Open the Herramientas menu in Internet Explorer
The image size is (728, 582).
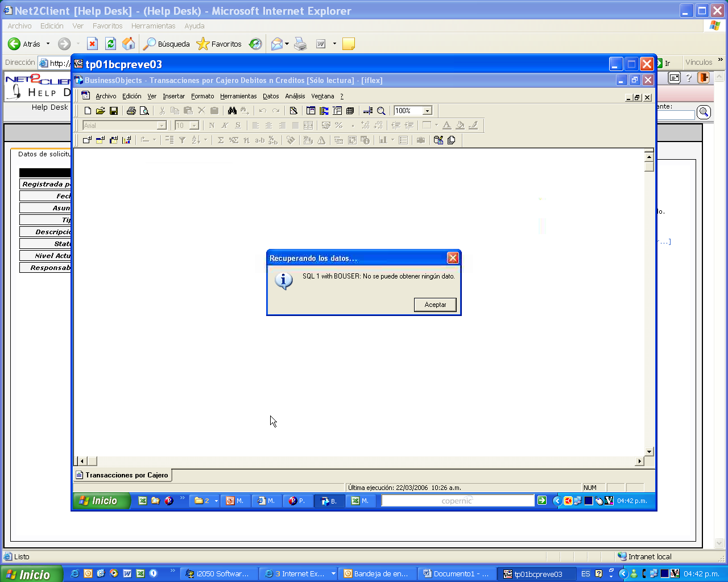(x=153, y=26)
